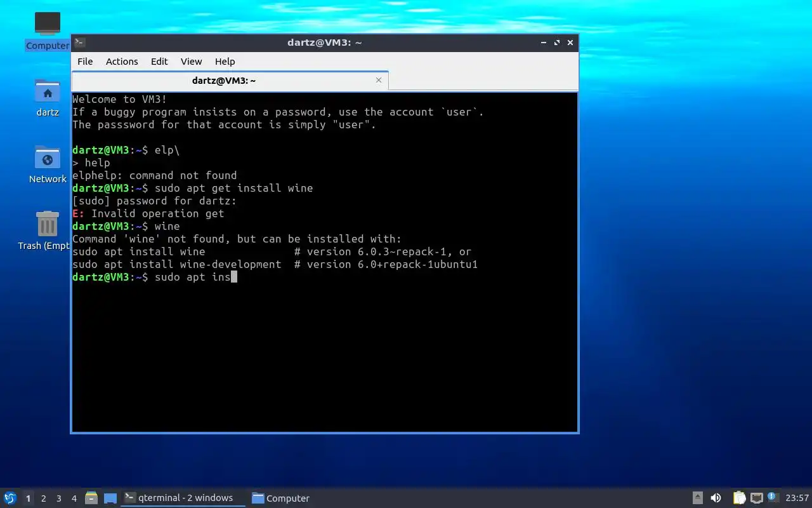Maximize the QTerminal window

point(557,43)
